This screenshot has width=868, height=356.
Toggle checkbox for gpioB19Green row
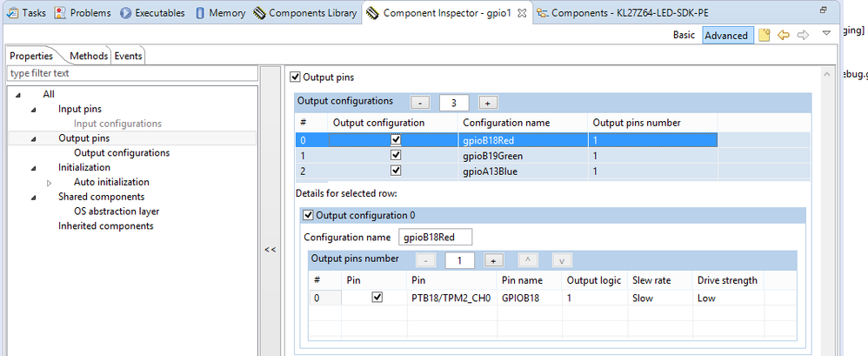[x=396, y=156]
